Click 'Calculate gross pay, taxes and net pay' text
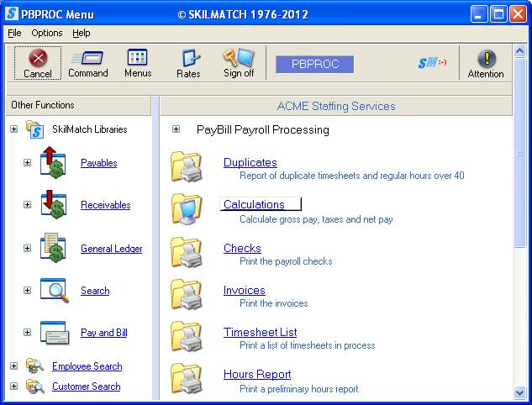Image resolution: width=532 pixels, height=405 pixels. (x=316, y=219)
